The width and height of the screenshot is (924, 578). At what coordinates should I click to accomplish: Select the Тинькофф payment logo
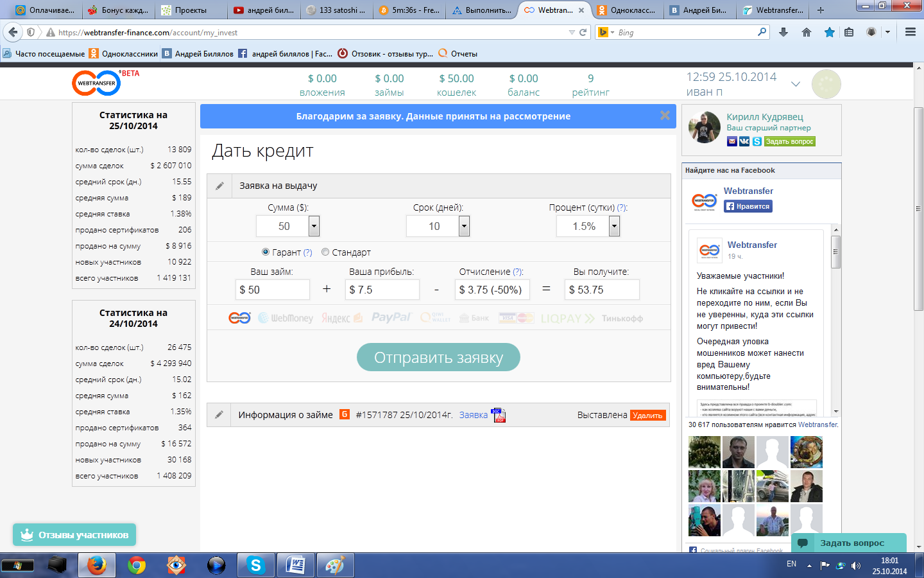click(x=622, y=318)
